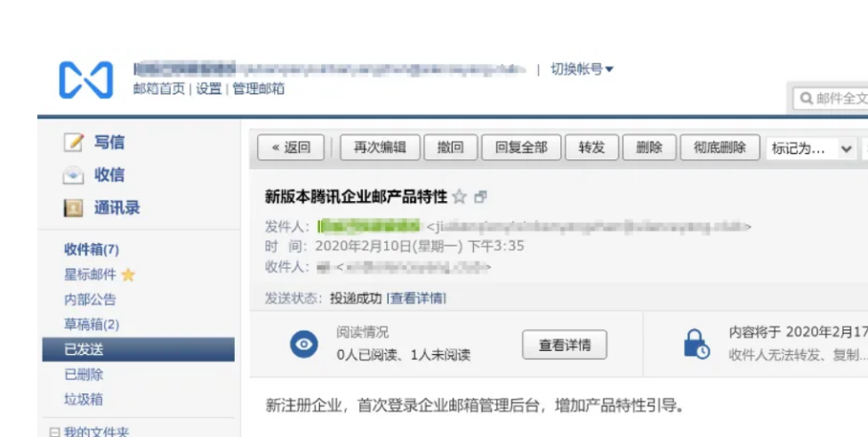The image size is (868, 437).
Task: Click the time 2020年2月10日(星期一) 下午3:35
Action: click(x=420, y=246)
